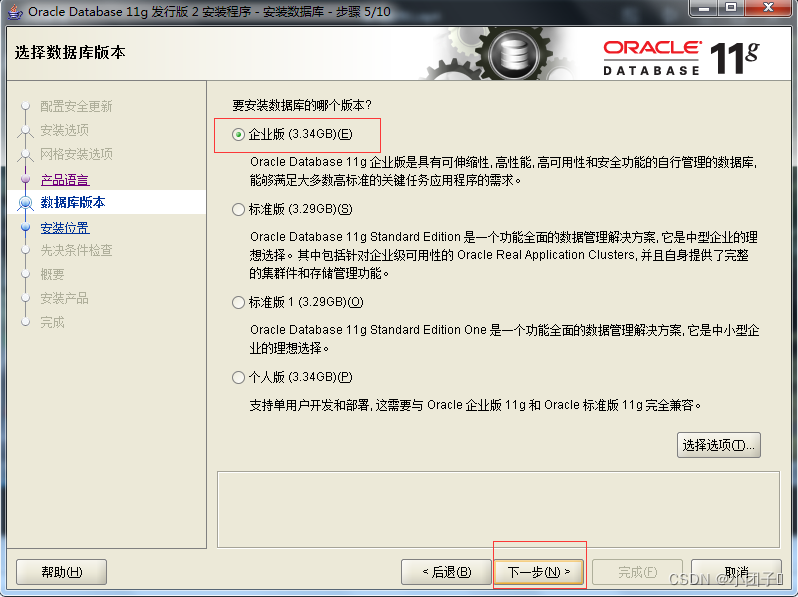The image size is (798, 597).
Task: Open help via 帮助(H) button
Action: click(62, 572)
